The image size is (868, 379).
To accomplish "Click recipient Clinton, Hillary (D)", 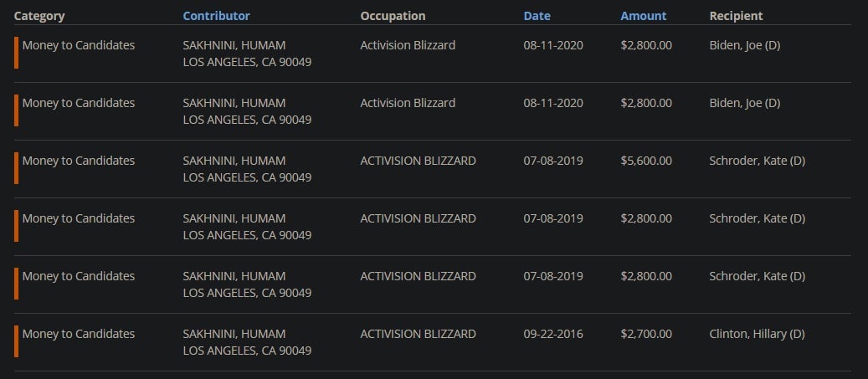I will pos(757,334).
